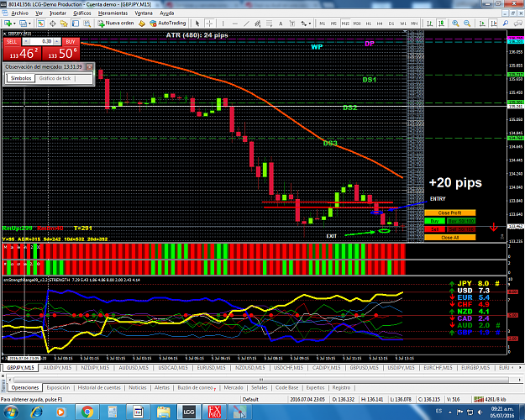This screenshot has width=525, height=420.
Task: Open the Expertos terminal tab
Action: [315, 387]
